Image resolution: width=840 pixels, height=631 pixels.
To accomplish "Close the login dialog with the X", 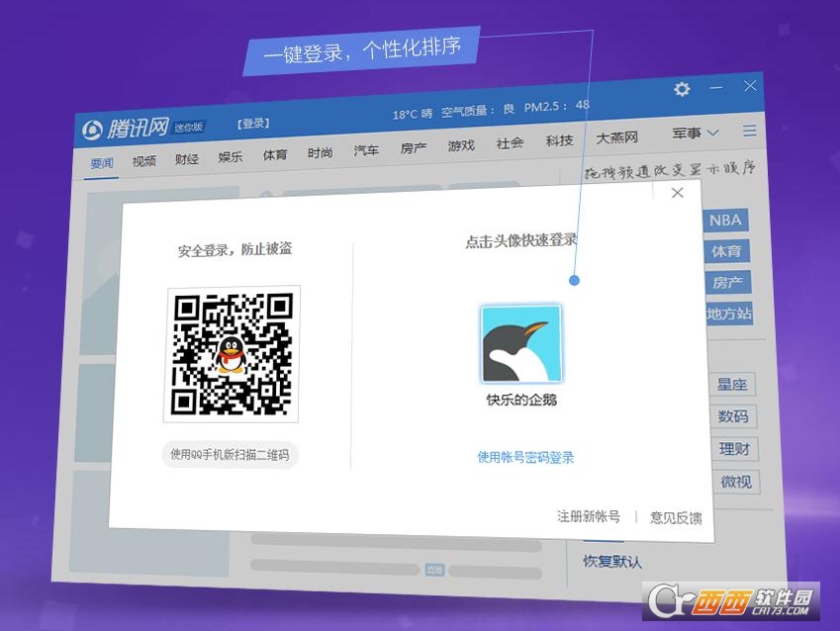I will pyautogui.click(x=678, y=193).
